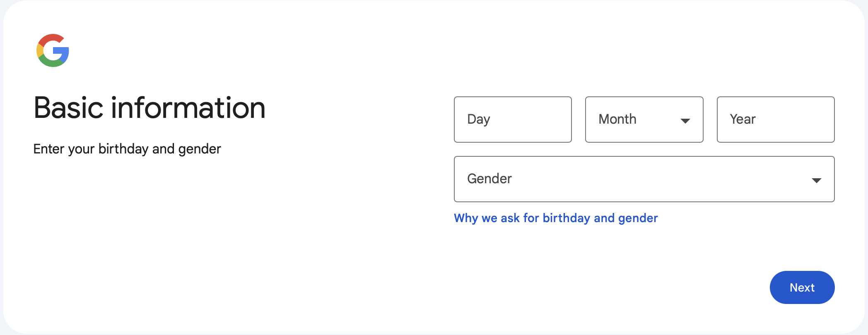Image resolution: width=868 pixels, height=335 pixels.
Task: Place cursor in the birthday Day box
Action: pos(513,120)
